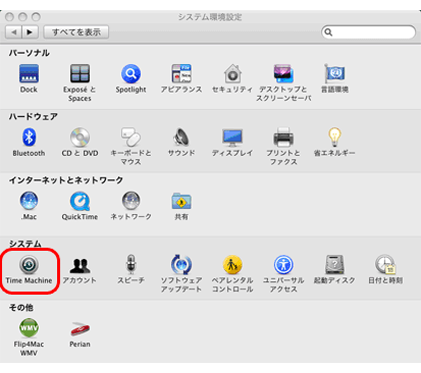Image resolution: width=421 pixels, height=373 pixels.
Task: Close the システム環境設定 window
Action: 9,17
